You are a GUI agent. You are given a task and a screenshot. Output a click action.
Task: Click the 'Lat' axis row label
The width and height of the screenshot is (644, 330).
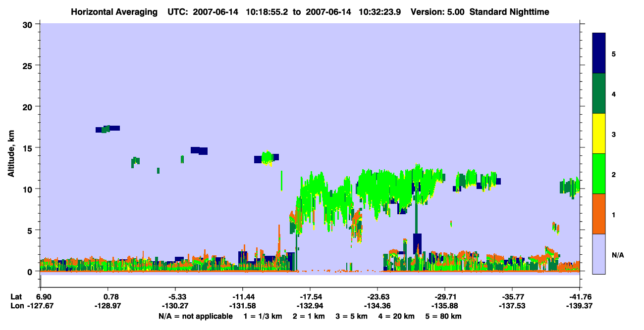[16, 297]
